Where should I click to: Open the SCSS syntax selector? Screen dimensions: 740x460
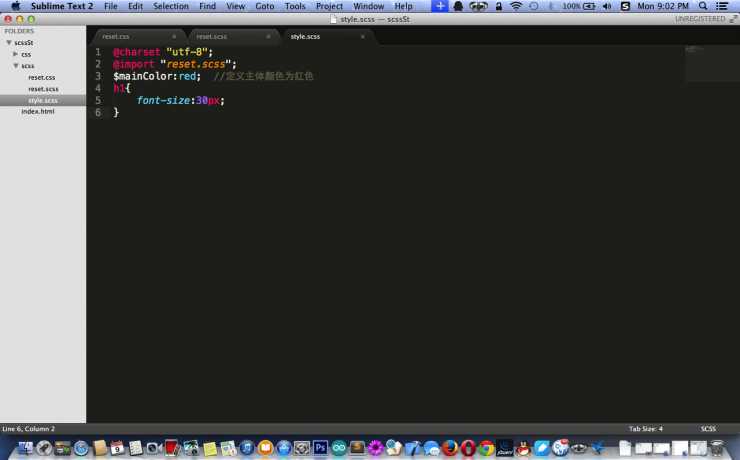(708, 429)
